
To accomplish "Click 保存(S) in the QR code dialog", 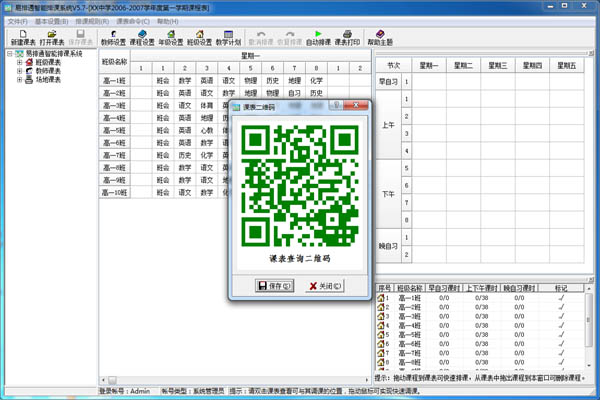I will (x=275, y=286).
